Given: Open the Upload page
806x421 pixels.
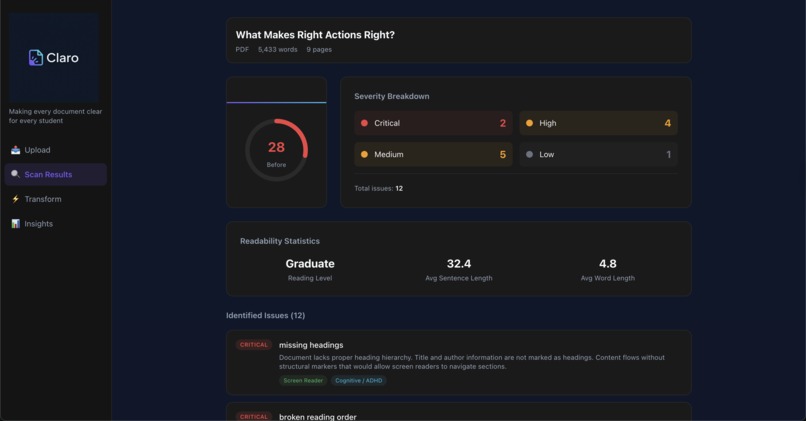Looking at the screenshot, I should coord(56,150).
